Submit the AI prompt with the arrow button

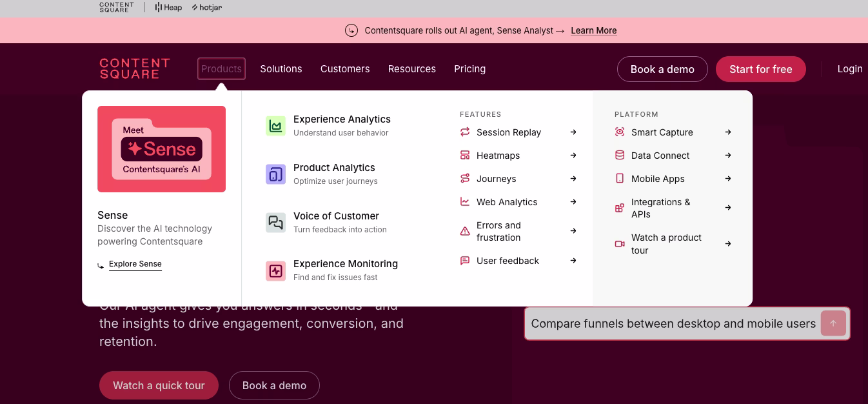[833, 323]
